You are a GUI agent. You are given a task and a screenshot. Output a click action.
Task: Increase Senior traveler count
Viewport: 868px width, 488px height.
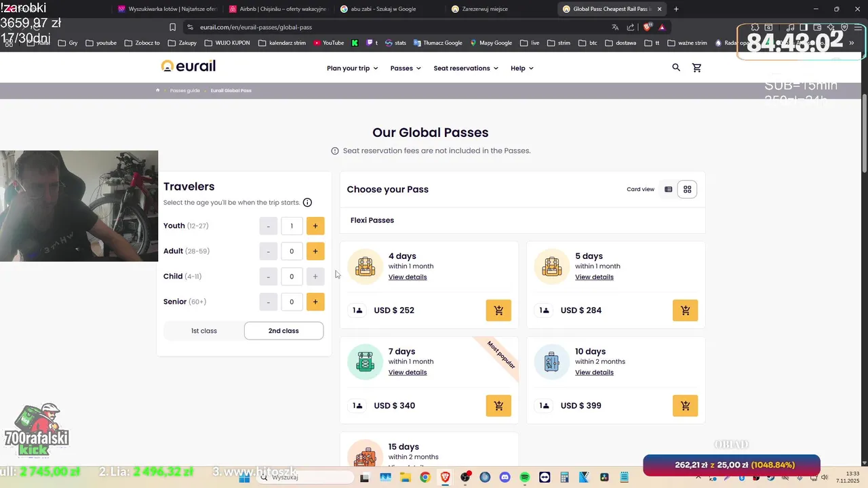(315, 302)
